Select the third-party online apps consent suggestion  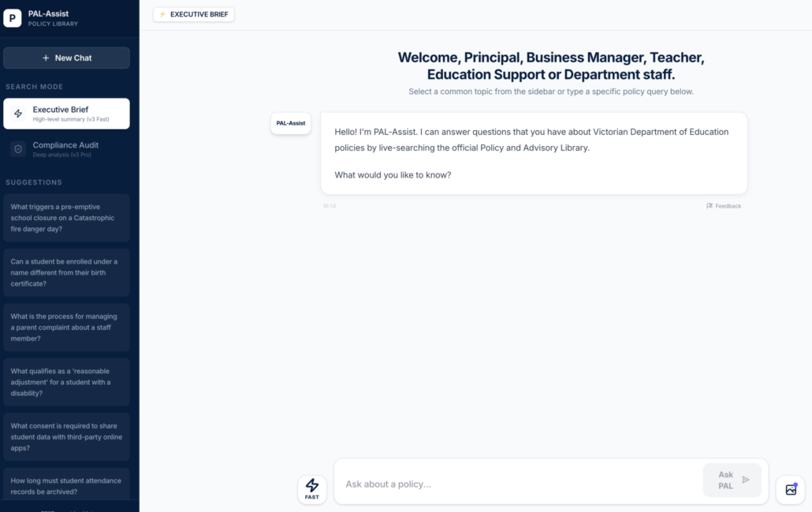66,437
